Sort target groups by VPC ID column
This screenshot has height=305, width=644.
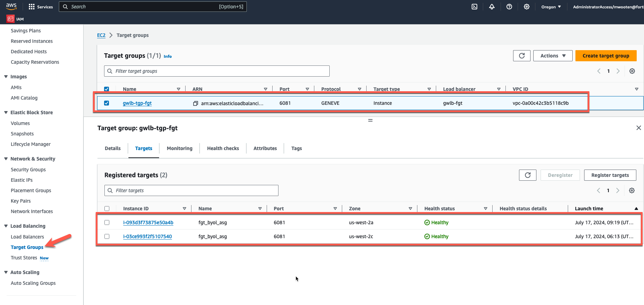[637, 89]
